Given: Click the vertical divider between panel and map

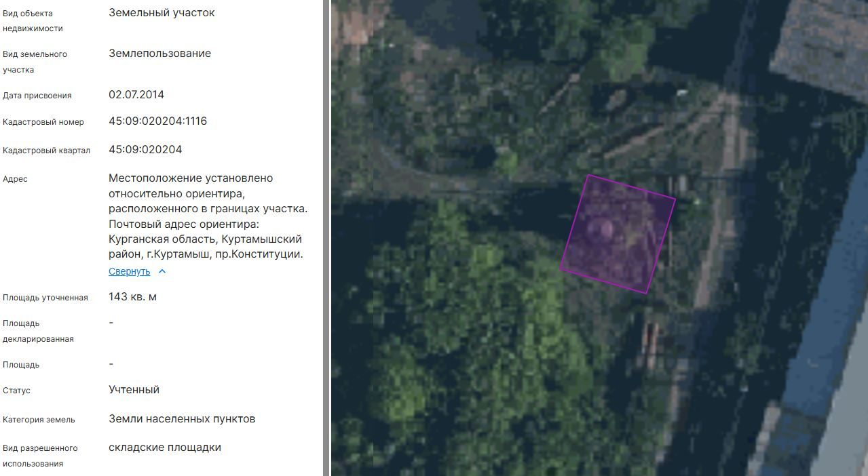Looking at the screenshot, I should pyautogui.click(x=326, y=238).
